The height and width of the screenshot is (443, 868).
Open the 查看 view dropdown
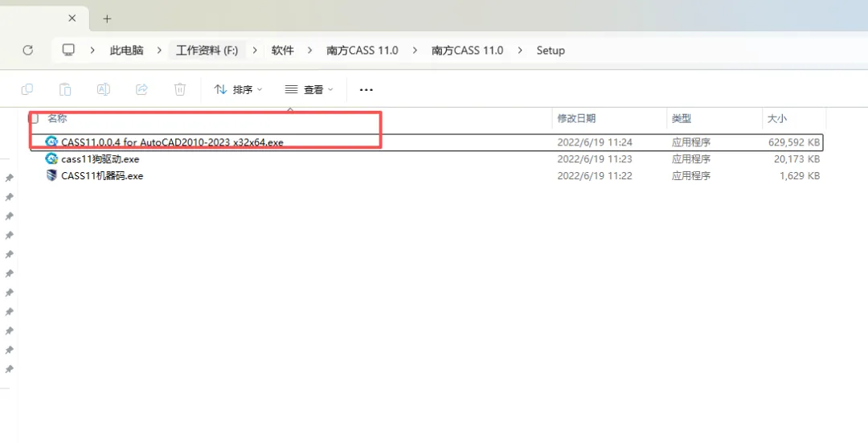(309, 89)
